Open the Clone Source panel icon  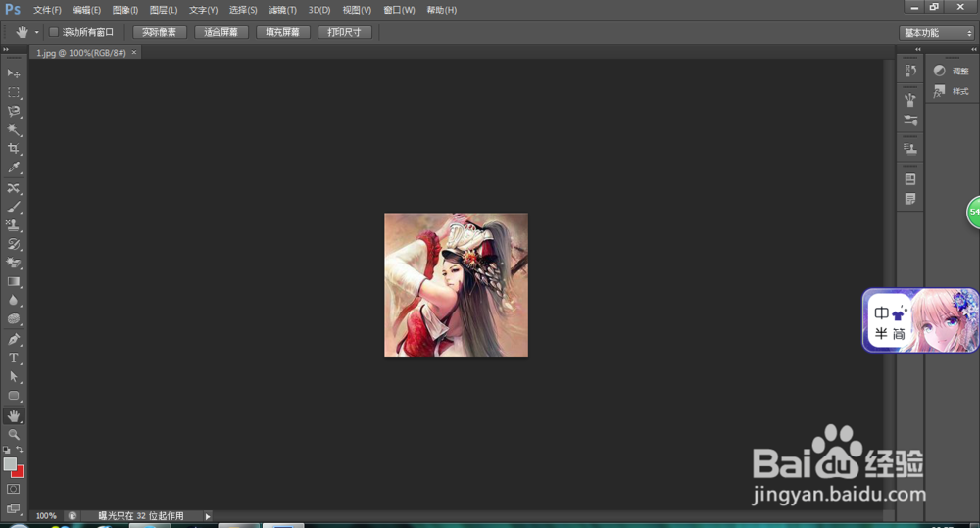910,149
